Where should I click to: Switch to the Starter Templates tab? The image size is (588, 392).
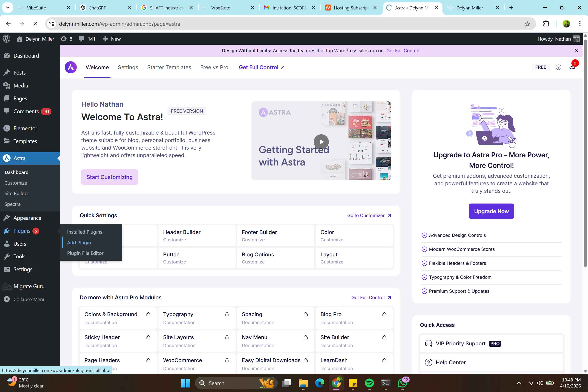[x=169, y=67]
